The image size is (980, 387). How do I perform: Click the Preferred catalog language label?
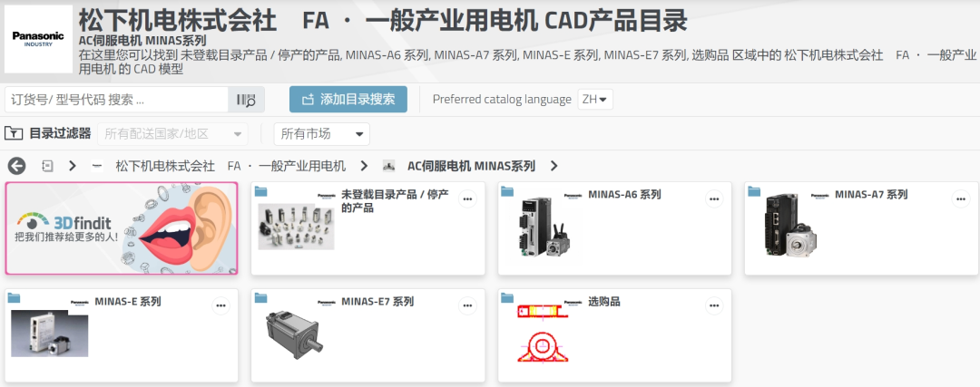(502, 100)
